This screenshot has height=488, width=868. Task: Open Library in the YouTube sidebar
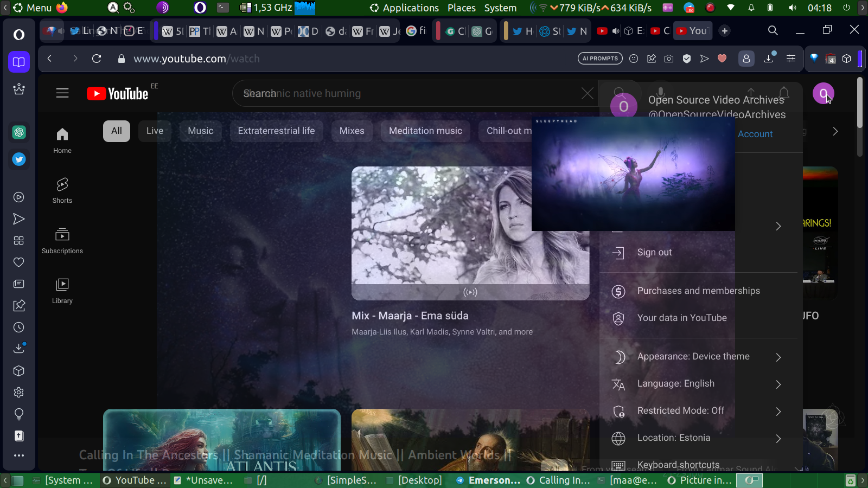pyautogui.click(x=62, y=291)
